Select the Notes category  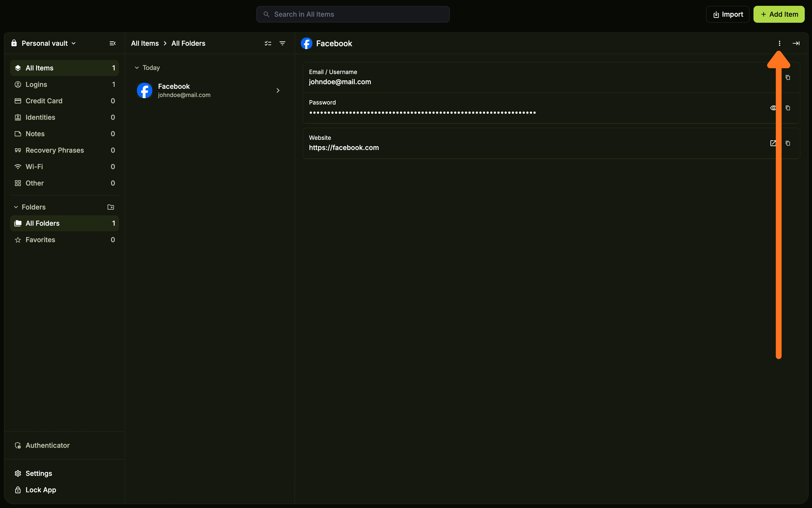(x=65, y=134)
